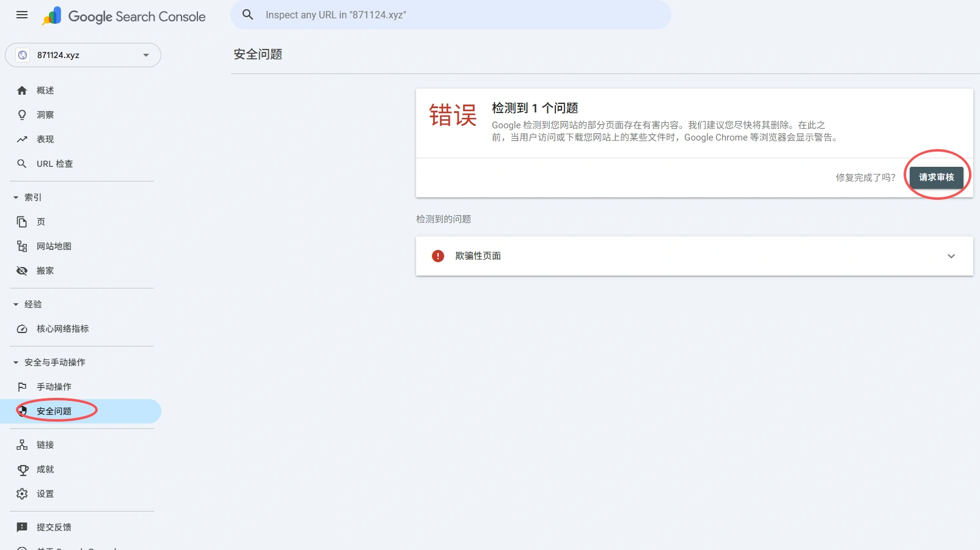Open 设置 (Settings) from the sidebar
This screenshot has height=550, width=980.
point(45,493)
